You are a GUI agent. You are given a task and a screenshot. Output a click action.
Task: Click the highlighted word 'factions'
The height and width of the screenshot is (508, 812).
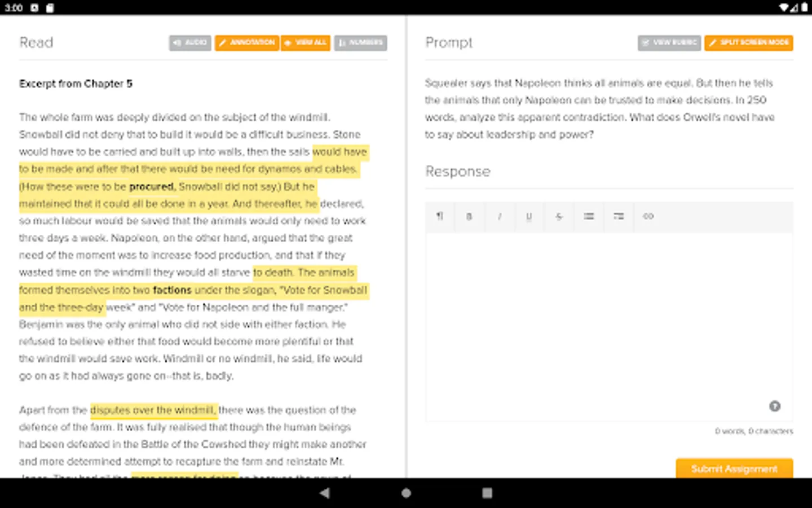(172, 290)
